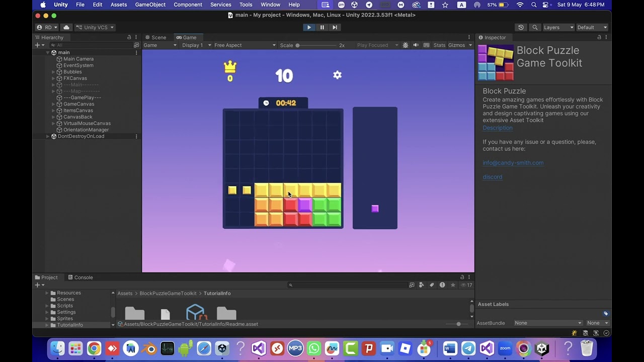The image size is (644, 362).
Task: Toggle the Inspector panel lock icon
Action: tap(599, 37)
